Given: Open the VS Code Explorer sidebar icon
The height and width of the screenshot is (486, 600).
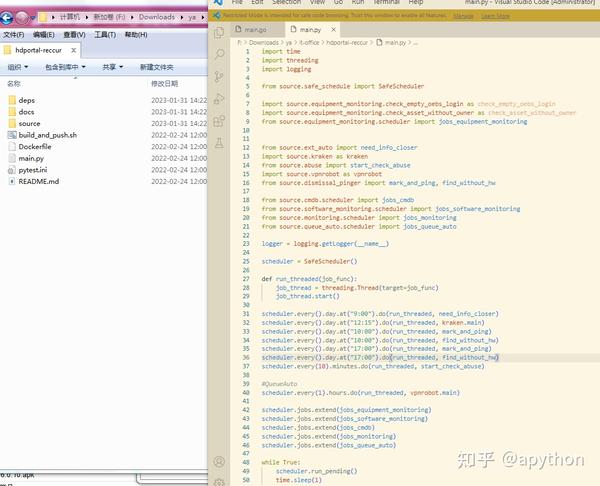Looking at the screenshot, I should pos(219,33).
